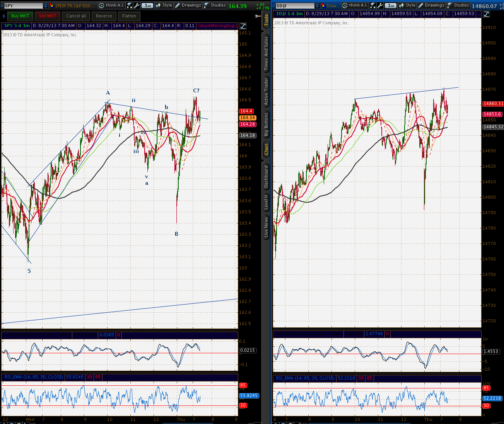This screenshot has height=424, width=504.
Task: Open the Big Buttons sidebar tab
Action: click(x=266, y=125)
